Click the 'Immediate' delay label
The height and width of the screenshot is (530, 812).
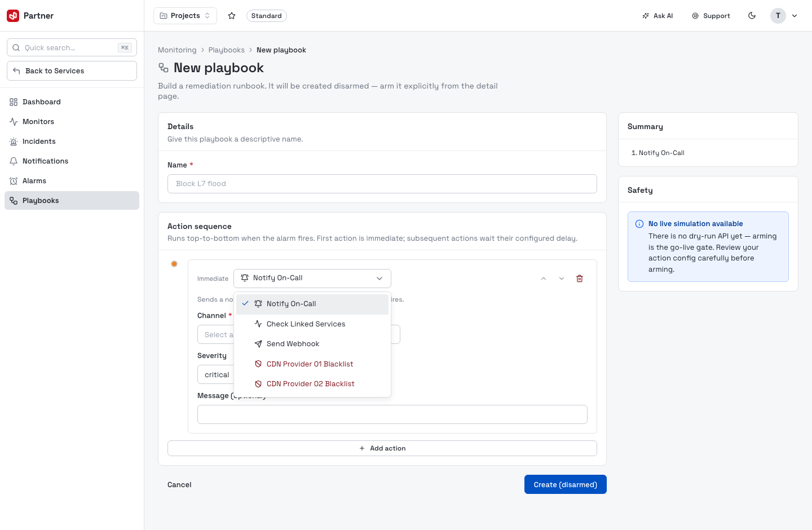[213, 279]
